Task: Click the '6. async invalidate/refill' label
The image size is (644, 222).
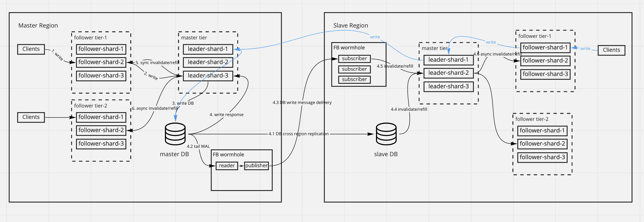Action: pos(155,108)
